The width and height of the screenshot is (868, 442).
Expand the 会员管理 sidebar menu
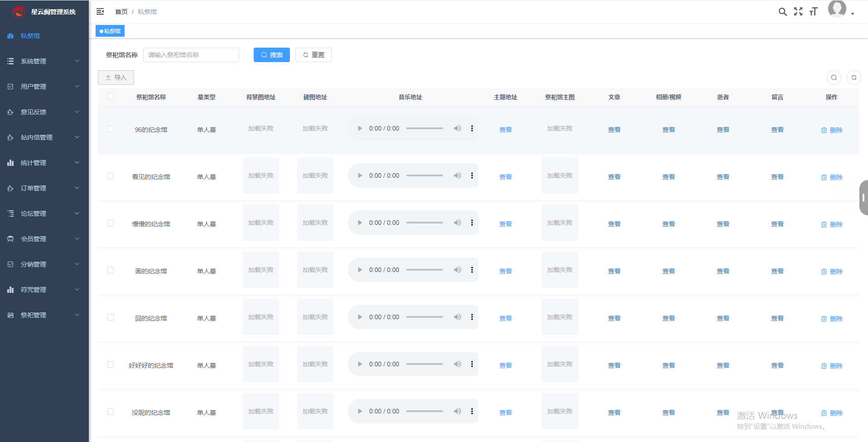(44, 239)
